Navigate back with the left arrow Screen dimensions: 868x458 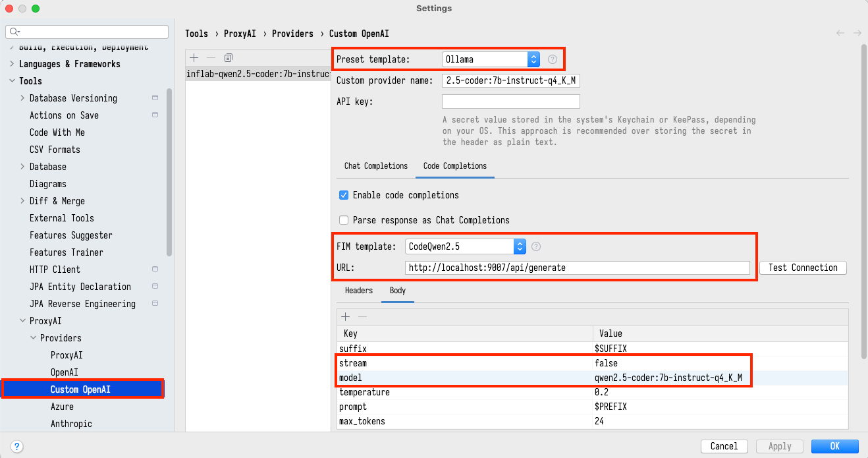[840, 33]
